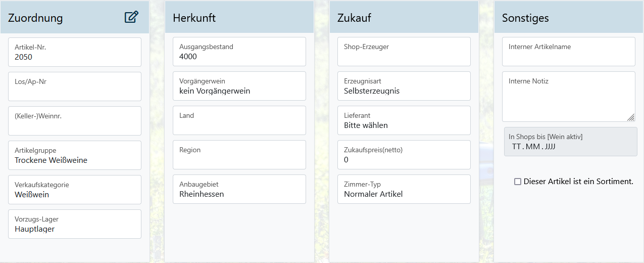
Task: Click the (Keller-)Weinnr. field
Action: (x=75, y=121)
